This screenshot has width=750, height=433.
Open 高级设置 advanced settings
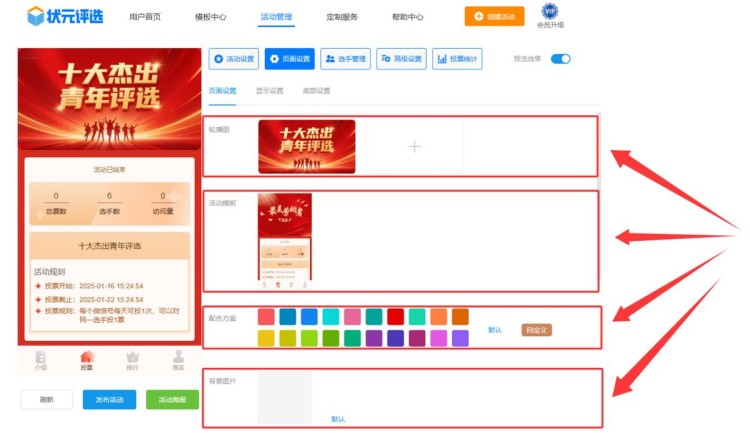pos(401,59)
